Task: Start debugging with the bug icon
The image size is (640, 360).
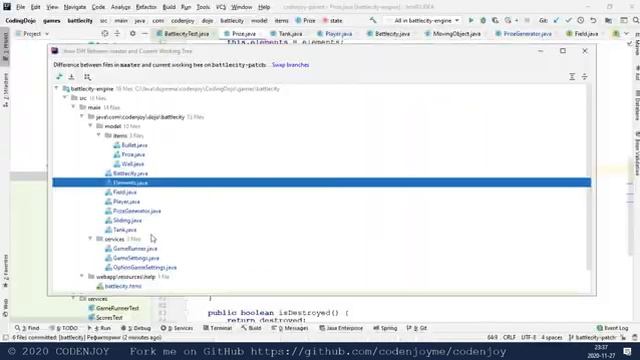Action: click(483, 20)
